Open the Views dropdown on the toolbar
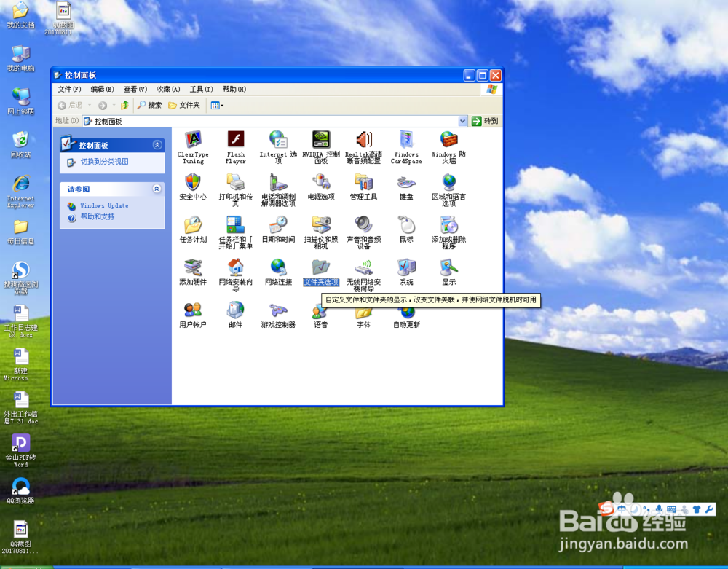 pos(217,106)
